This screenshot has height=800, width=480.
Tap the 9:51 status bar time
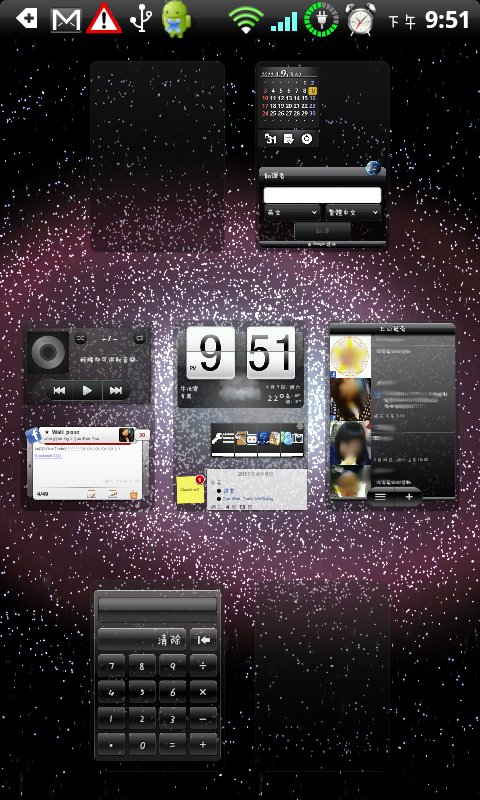click(x=447, y=20)
